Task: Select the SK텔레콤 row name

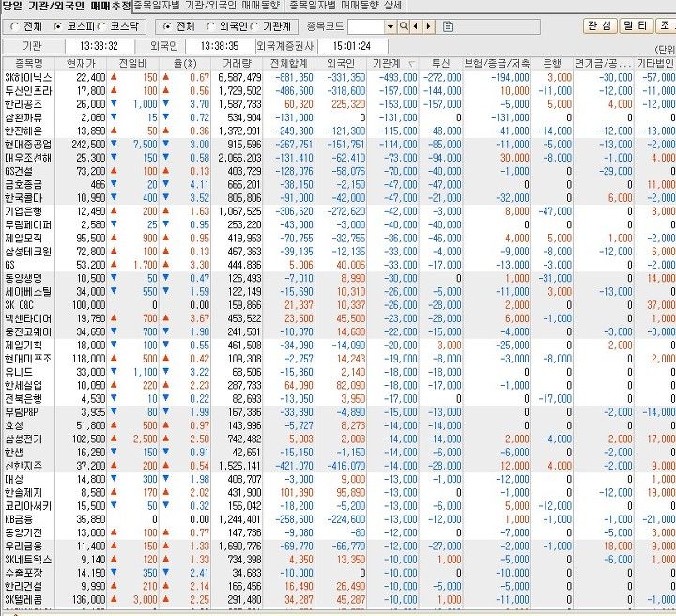Action: (24, 600)
